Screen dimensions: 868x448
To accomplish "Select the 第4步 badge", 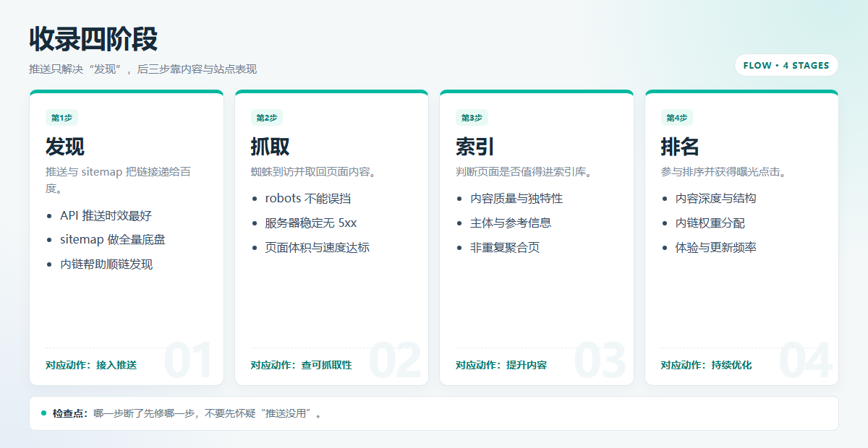I will tap(677, 118).
